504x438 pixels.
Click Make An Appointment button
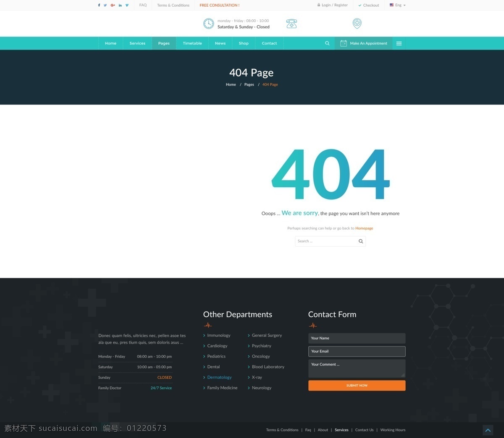coord(364,43)
